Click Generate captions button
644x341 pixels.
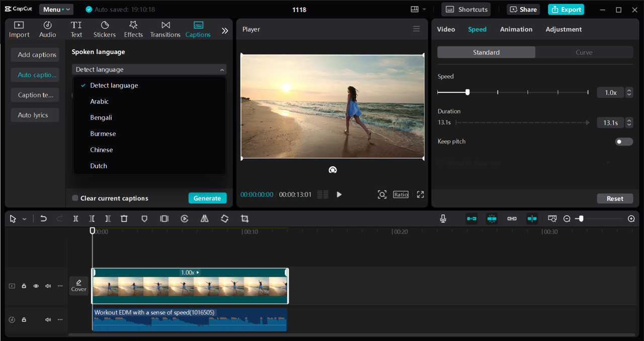(207, 198)
